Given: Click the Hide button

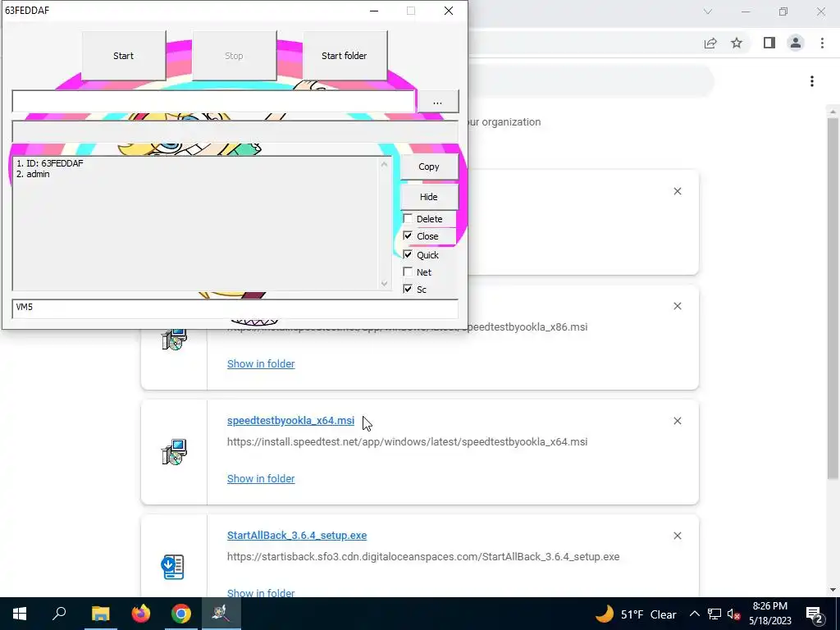Looking at the screenshot, I should coord(428,197).
